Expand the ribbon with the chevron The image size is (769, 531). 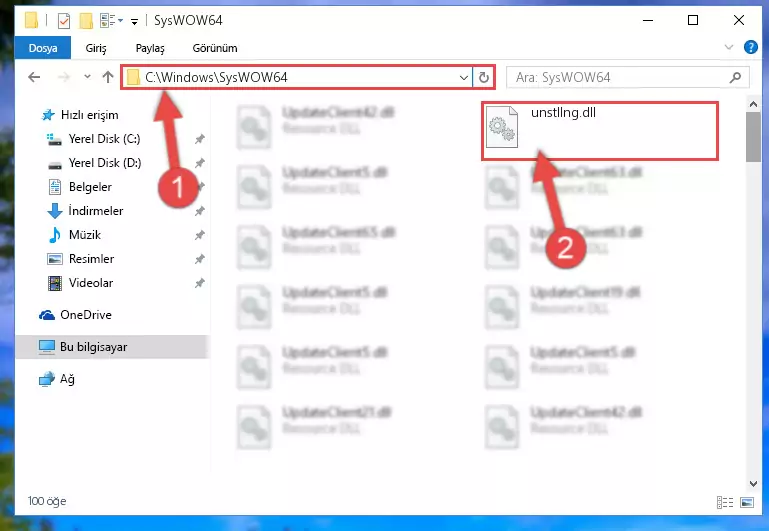coord(729,48)
